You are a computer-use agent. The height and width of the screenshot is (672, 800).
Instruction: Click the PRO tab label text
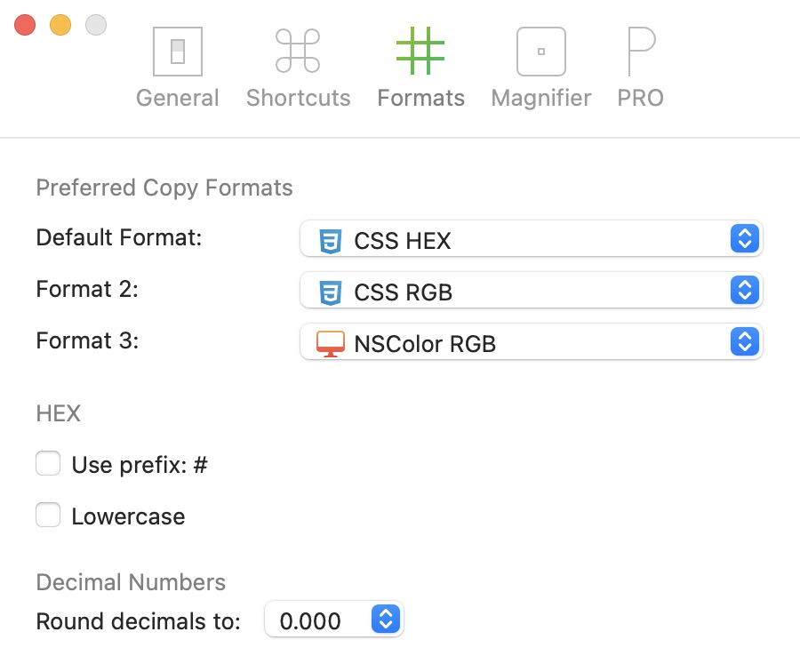[x=640, y=98]
